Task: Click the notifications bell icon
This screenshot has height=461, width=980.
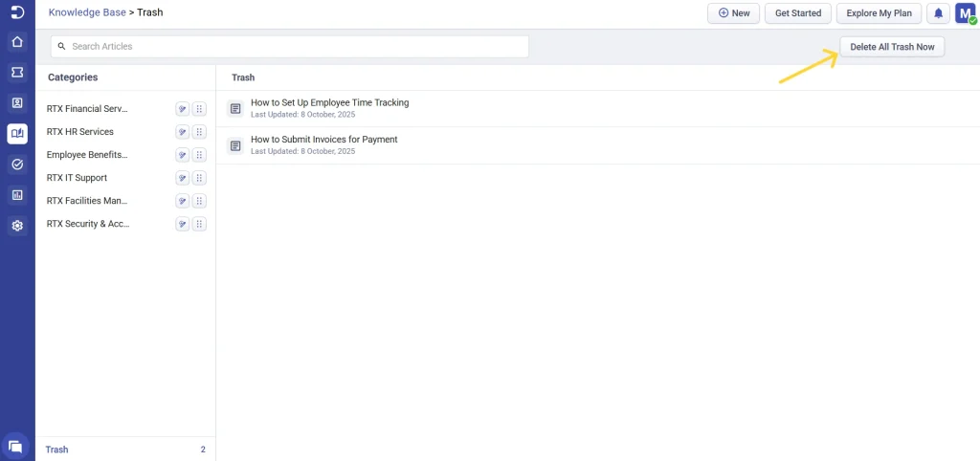Action: pyautogui.click(x=938, y=13)
